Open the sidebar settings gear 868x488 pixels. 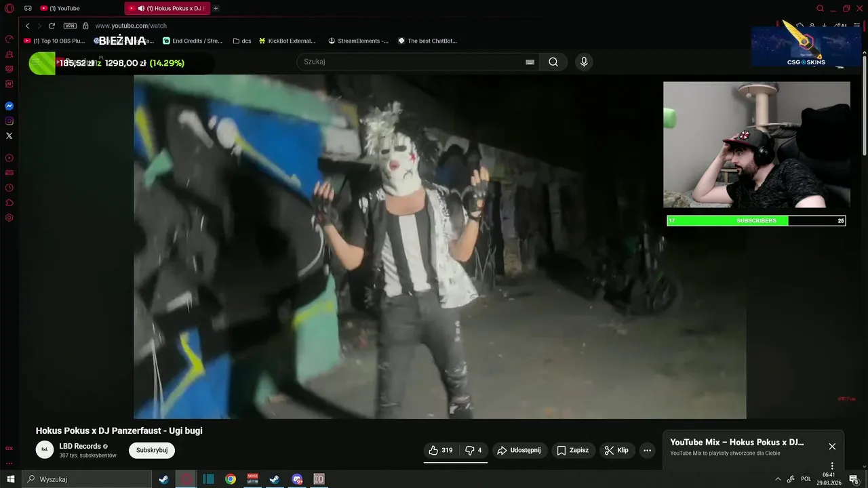point(9,218)
